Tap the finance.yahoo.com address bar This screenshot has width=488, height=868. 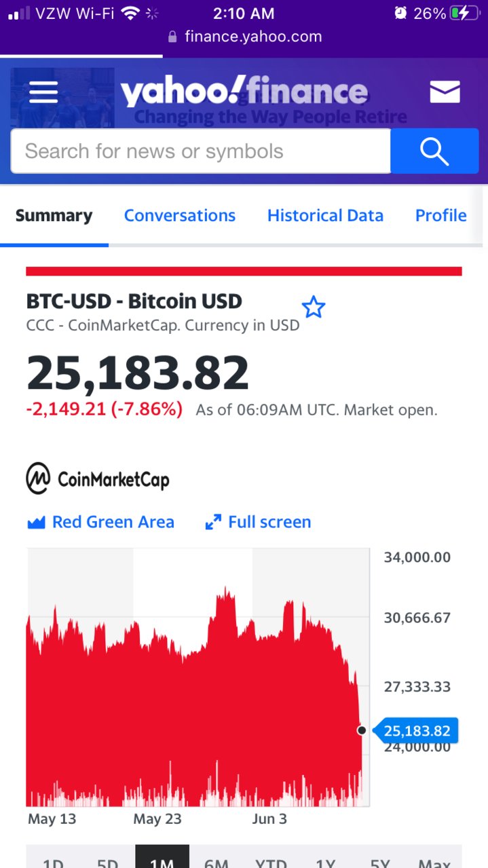click(x=244, y=37)
